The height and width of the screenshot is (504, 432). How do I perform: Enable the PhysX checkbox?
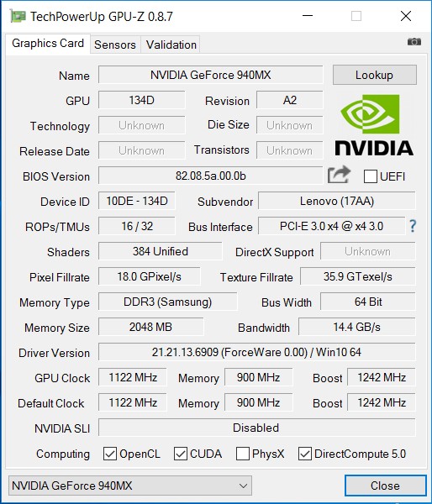243,454
